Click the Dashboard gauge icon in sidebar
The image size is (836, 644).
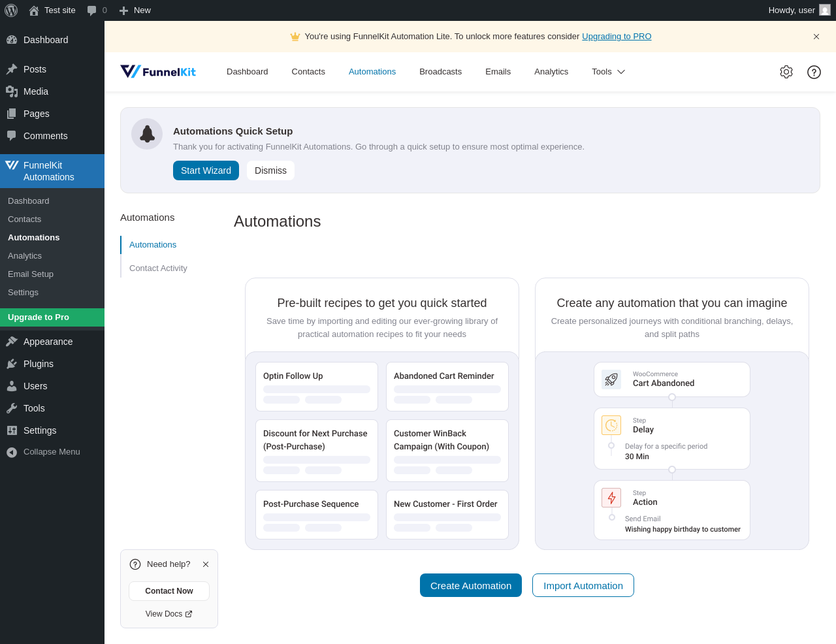[12, 40]
